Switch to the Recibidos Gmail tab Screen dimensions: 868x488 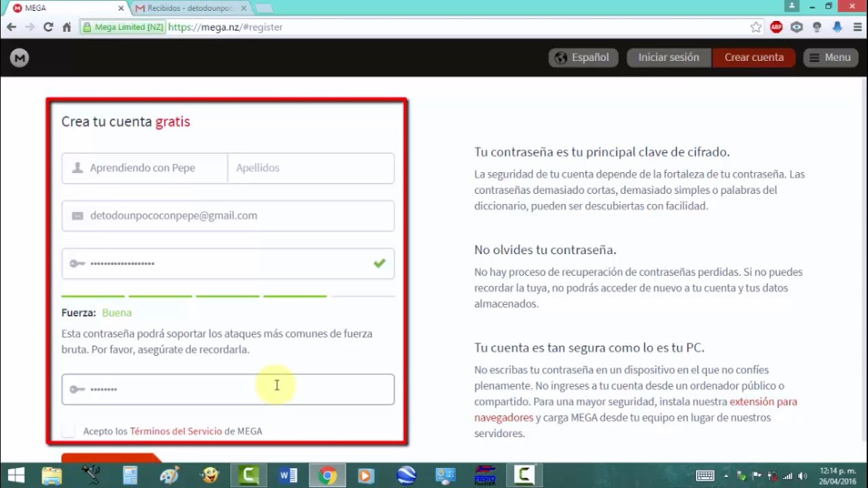click(191, 8)
